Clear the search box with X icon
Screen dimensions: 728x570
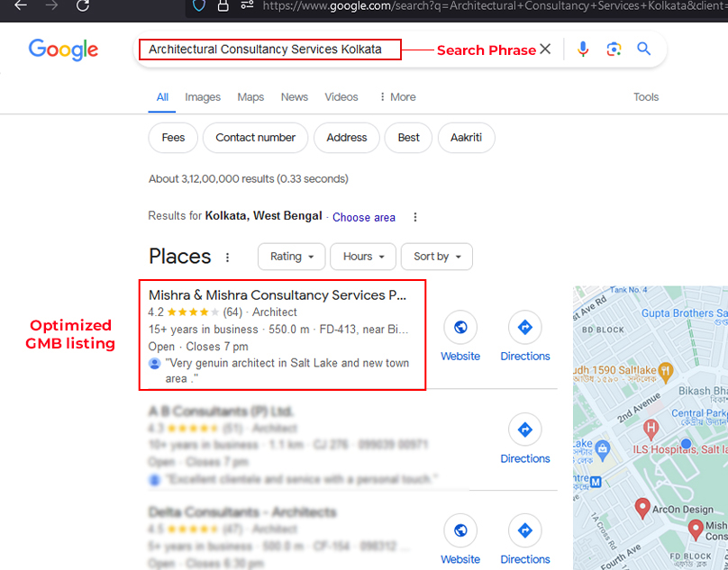tap(545, 50)
